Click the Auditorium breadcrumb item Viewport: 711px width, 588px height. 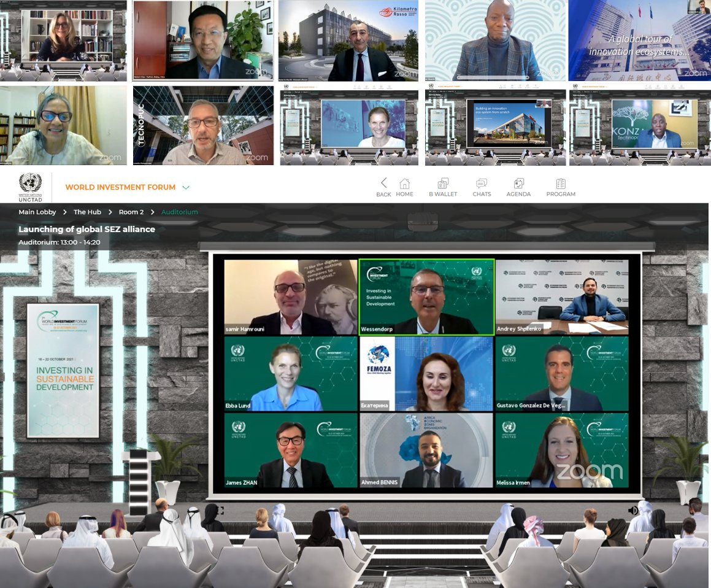point(179,212)
